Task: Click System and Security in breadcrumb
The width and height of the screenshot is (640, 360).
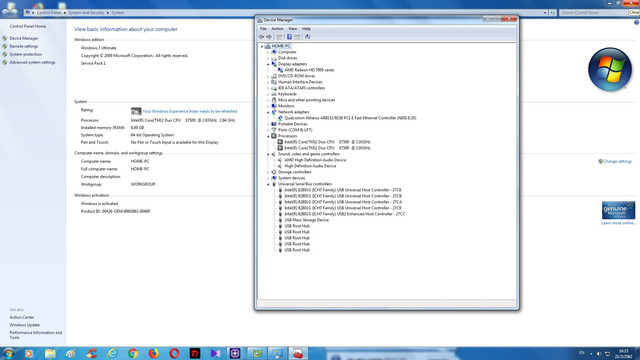Action: pos(86,13)
